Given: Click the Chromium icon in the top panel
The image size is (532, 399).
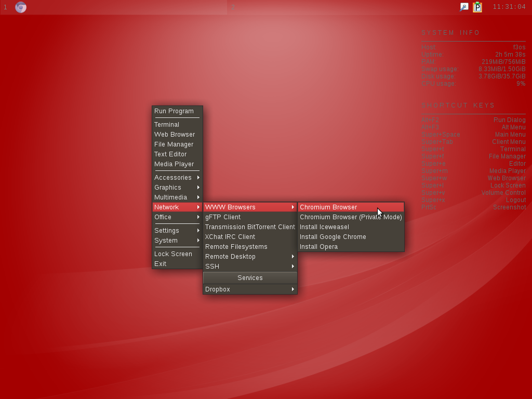Looking at the screenshot, I should [x=21, y=7].
